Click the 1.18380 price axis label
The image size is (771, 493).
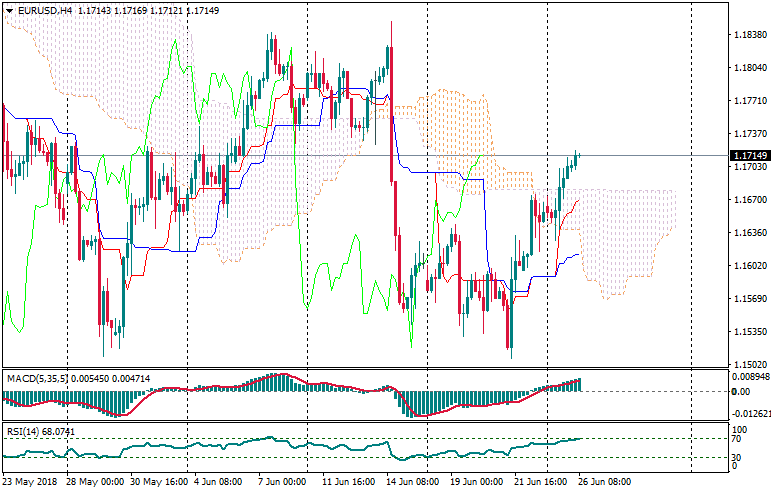tap(746, 35)
